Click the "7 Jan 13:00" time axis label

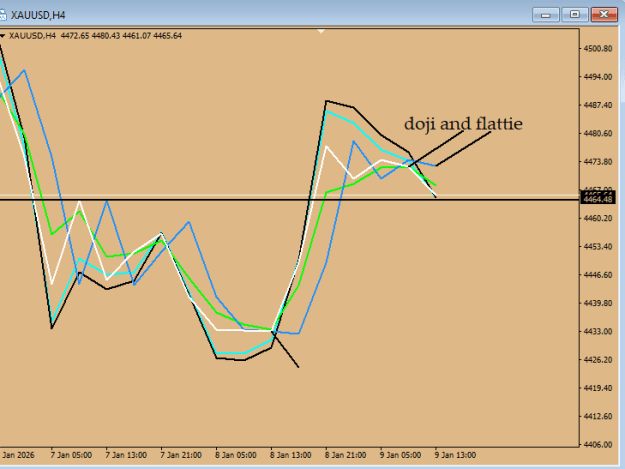[126, 455]
